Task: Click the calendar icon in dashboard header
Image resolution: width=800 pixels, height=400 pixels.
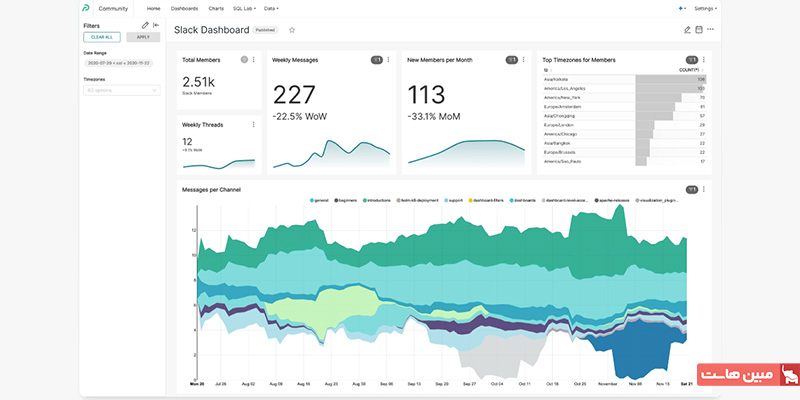Action: [699, 30]
